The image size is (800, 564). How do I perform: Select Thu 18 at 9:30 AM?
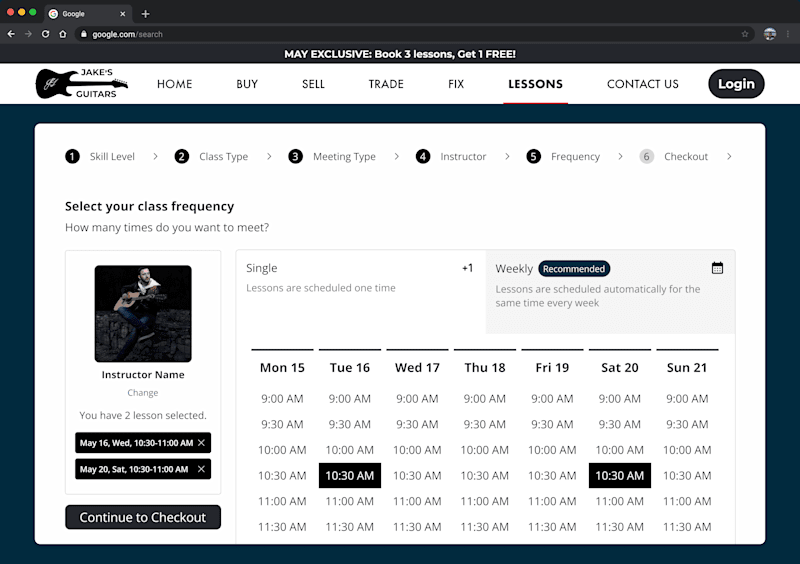pos(484,424)
